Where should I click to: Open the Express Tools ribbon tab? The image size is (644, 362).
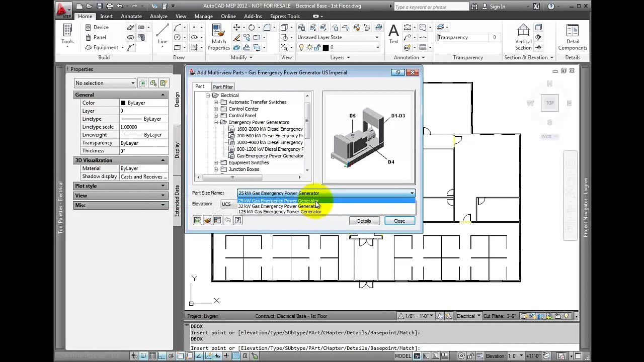tap(285, 16)
